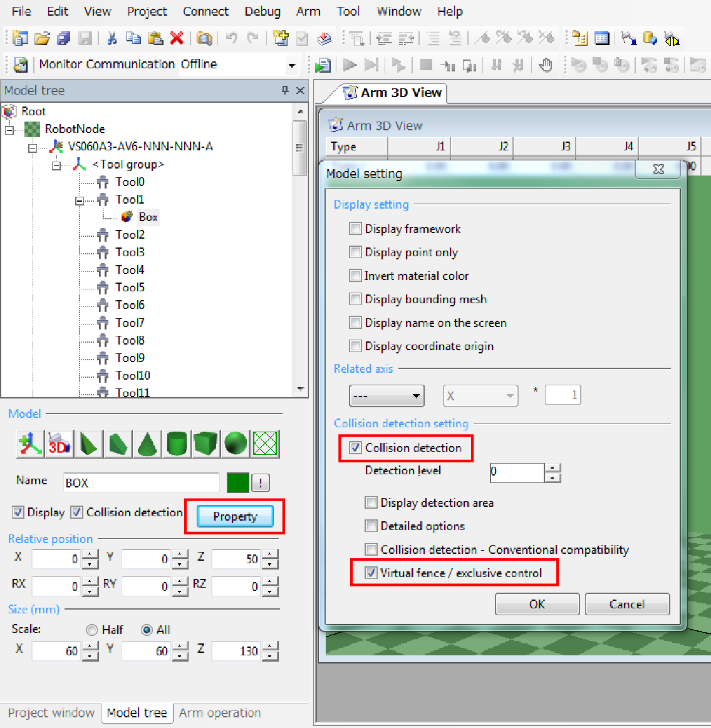Open the Related axis dropdown

point(387,396)
